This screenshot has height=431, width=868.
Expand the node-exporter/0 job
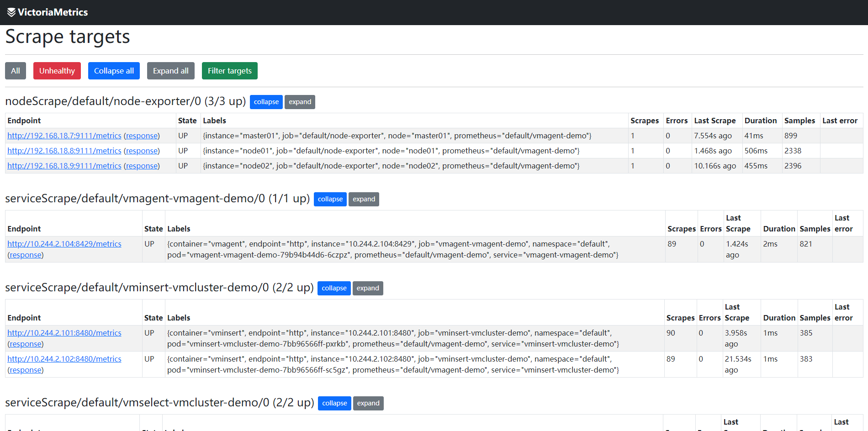click(300, 102)
